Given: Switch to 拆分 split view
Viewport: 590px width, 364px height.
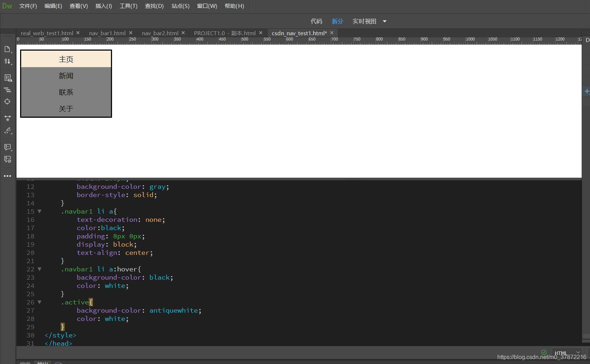Looking at the screenshot, I should [x=337, y=21].
